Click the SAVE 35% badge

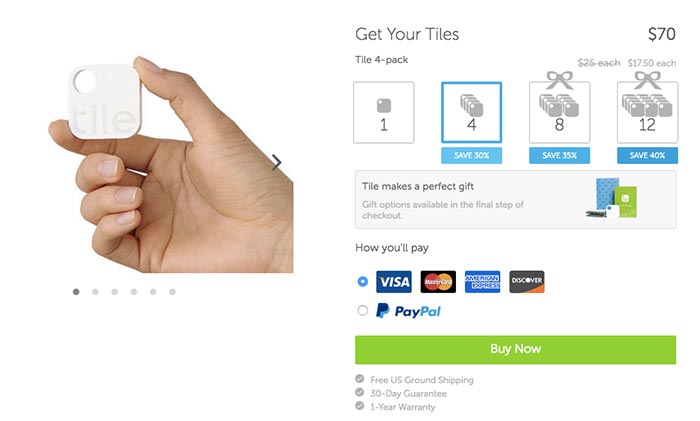(x=559, y=155)
